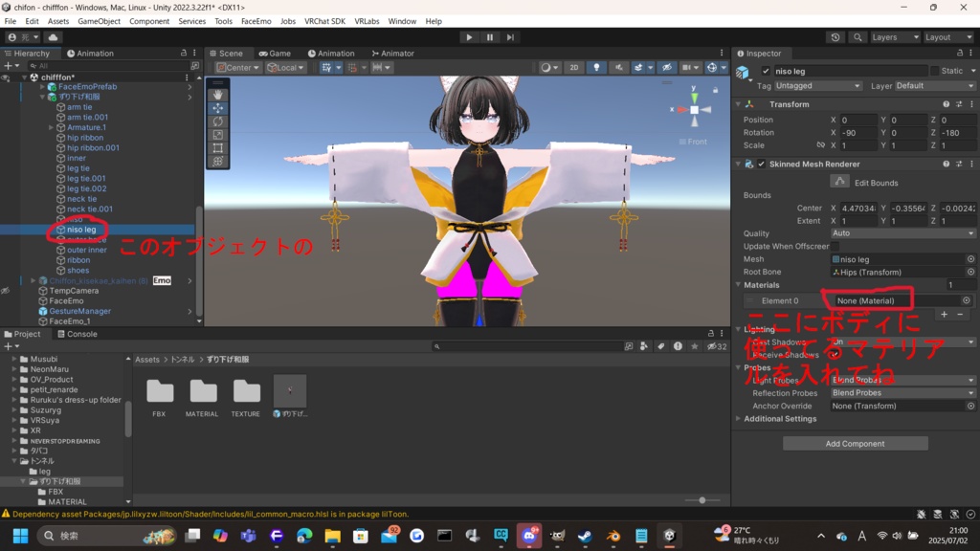This screenshot has width=980, height=551.
Task: Step one frame forward
Action: point(510,37)
